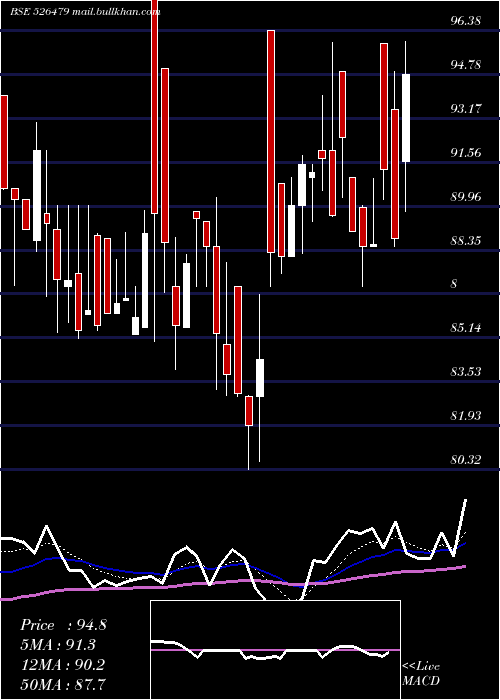Click the 83.53 price axis label
This screenshot has height=700, width=500.
pos(466,372)
